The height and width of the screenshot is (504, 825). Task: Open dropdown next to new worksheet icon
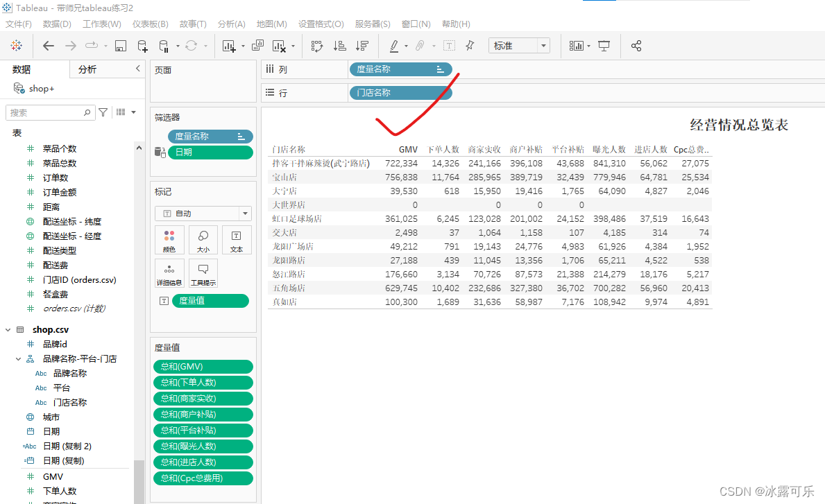(243, 46)
